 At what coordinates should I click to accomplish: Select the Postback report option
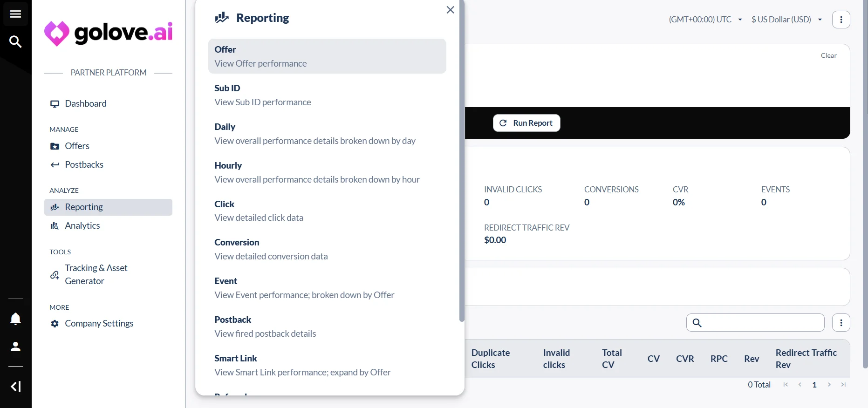(x=327, y=326)
